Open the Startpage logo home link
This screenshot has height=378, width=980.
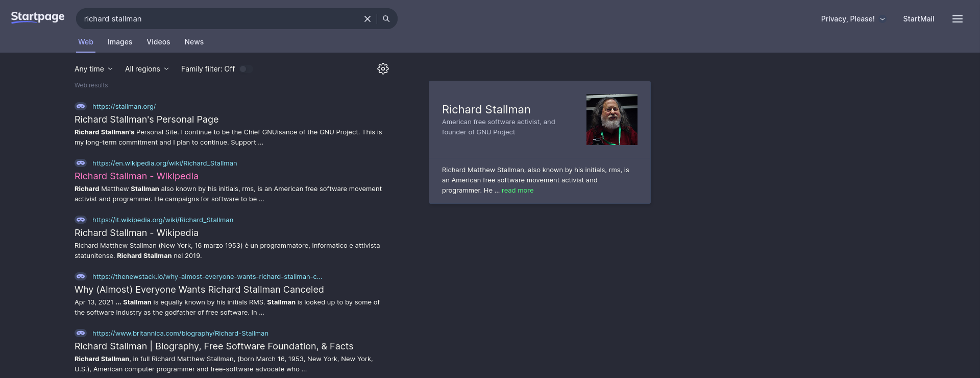38,17
